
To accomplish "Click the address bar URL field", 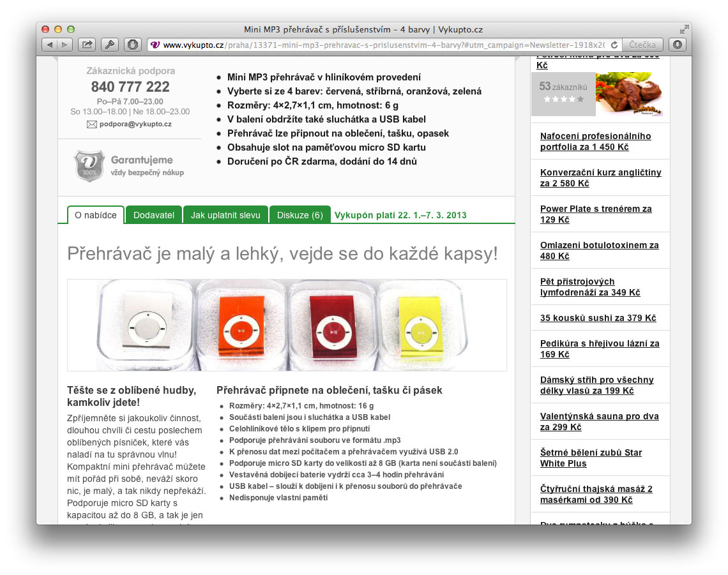I will (383, 45).
